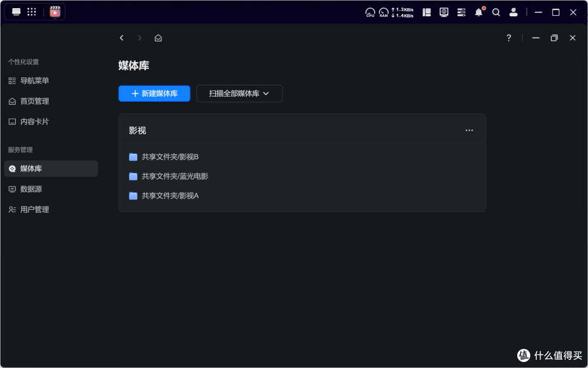Open the app grid launcher icon
The image size is (588, 368).
(32, 11)
